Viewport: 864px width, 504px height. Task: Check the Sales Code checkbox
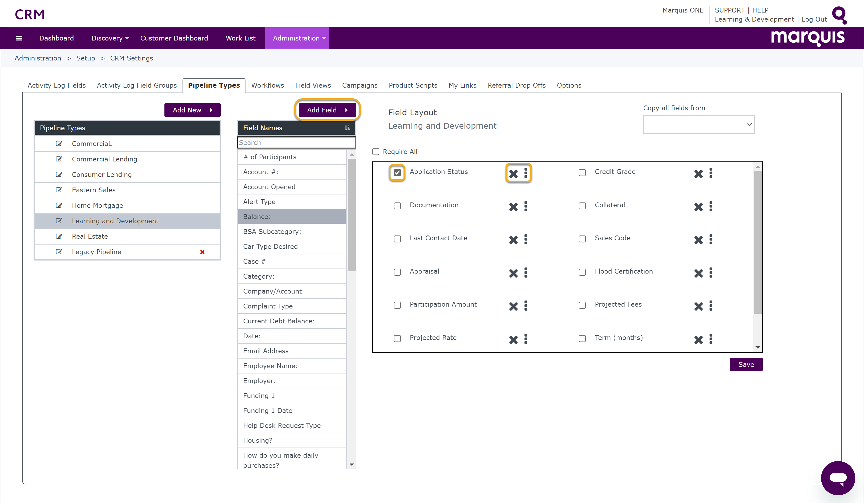point(582,239)
